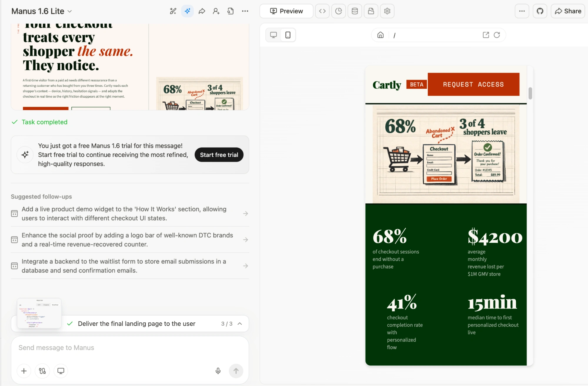Viewport: 588px width, 386px height.
Task: Click the send arrow button
Action: (x=236, y=371)
